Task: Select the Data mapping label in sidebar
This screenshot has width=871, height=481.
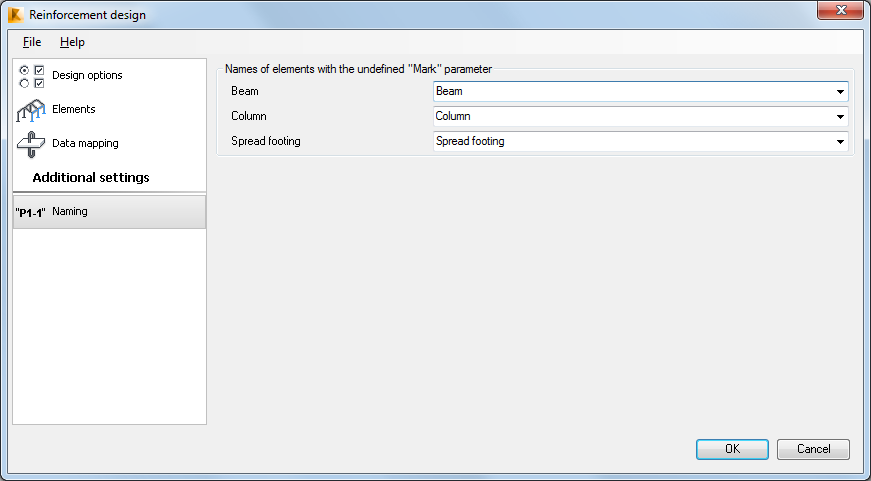Action: [x=85, y=143]
